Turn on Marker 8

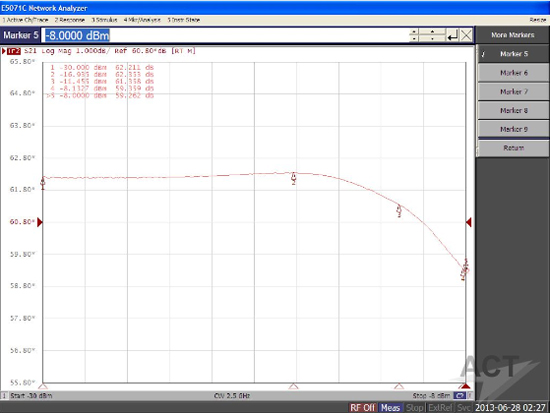pyautogui.click(x=514, y=111)
